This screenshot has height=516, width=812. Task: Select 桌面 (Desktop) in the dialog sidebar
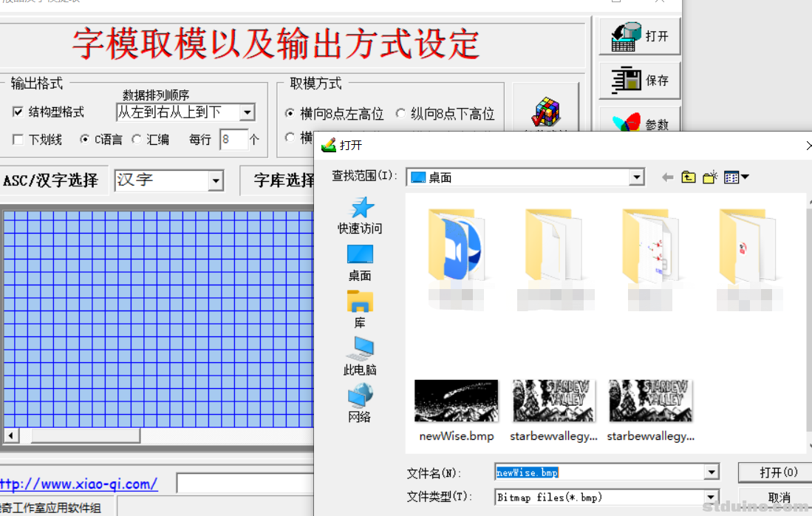coord(359,262)
